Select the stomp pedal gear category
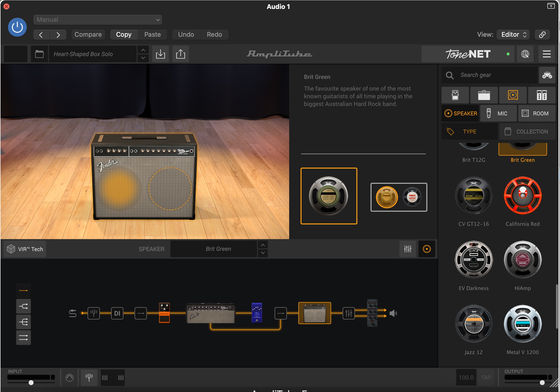Image resolution: width=560 pixels, height=392 pixels. (455, 95)
